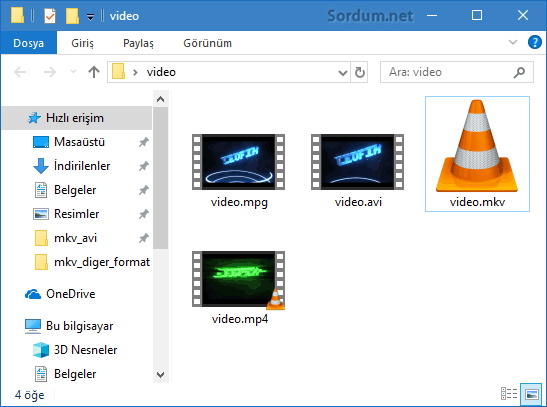This screenshot has width=547, height=407.
Task: Click the video breadcrumb in address bar
Action: tap(161, 72)
